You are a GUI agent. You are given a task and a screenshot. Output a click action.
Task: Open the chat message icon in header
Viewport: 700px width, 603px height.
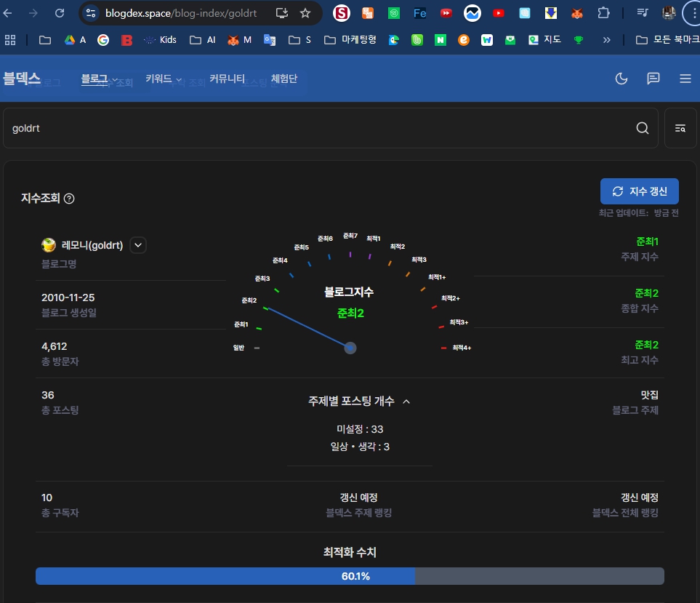point(653,79)
